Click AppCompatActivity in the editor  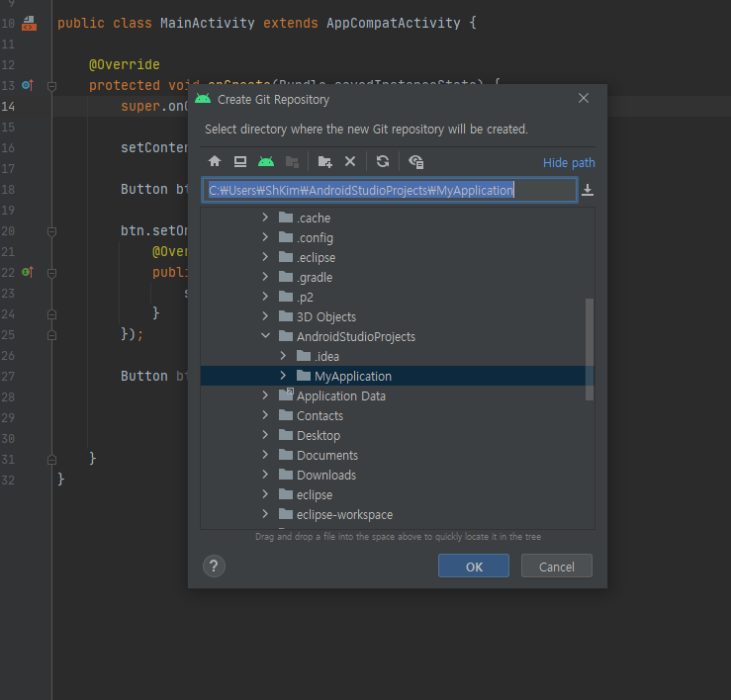click(x=394, y=23)
